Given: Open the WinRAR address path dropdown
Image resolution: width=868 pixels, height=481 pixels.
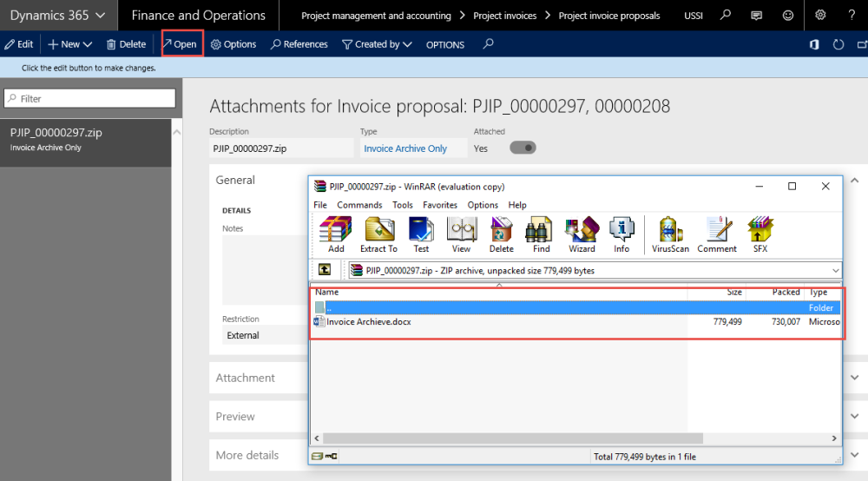Looking at the screenshot, I should coord(835,271).
